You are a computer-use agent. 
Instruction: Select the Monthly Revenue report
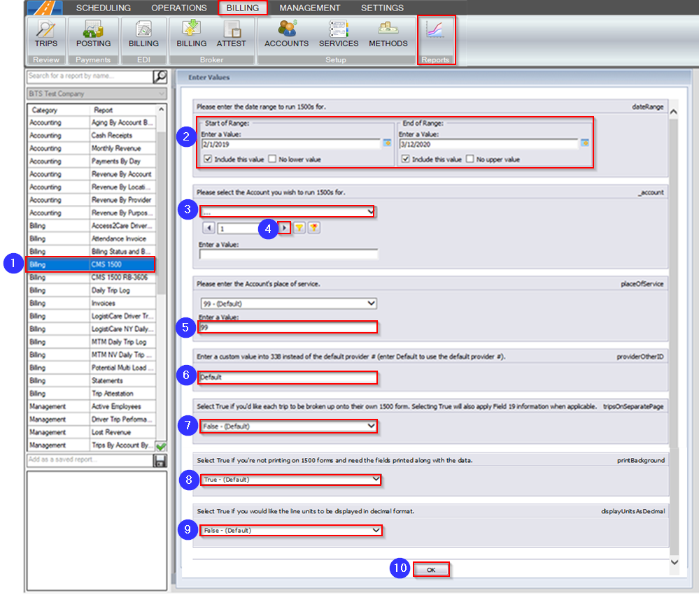92,148
